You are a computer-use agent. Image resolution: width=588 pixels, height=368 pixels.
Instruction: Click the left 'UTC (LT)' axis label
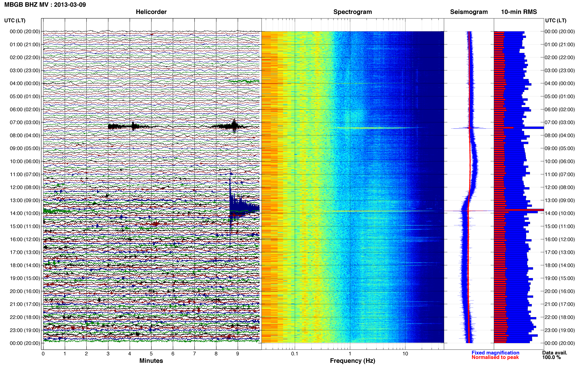pos(15,20)
